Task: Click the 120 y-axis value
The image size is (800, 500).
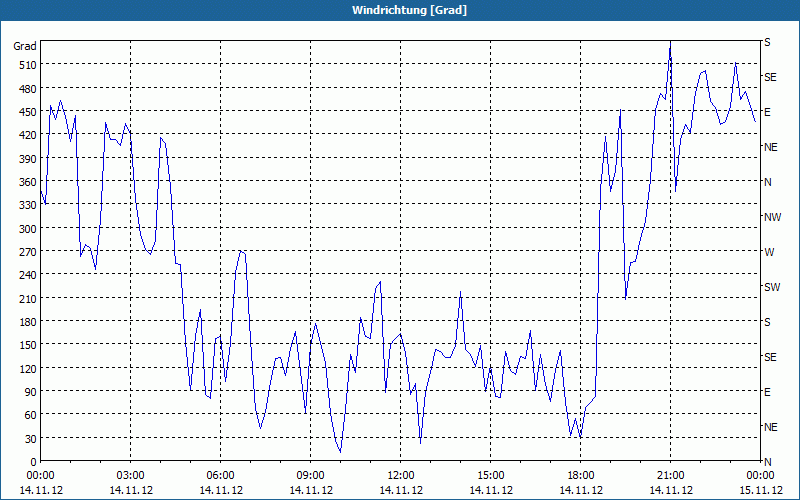Action: [28, 368]
